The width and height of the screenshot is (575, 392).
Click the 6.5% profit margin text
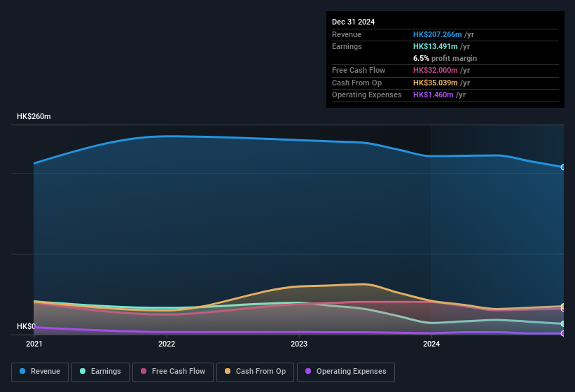click(445, 58)
